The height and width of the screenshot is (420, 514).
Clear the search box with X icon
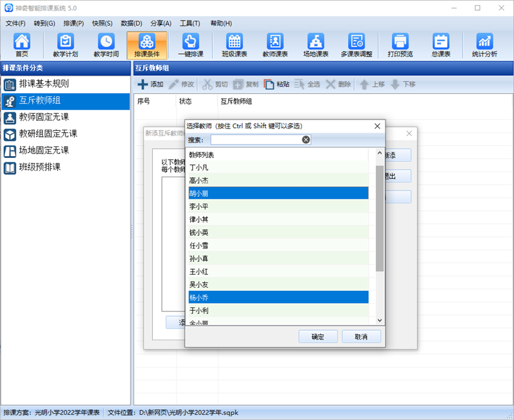tap(306, 139)
